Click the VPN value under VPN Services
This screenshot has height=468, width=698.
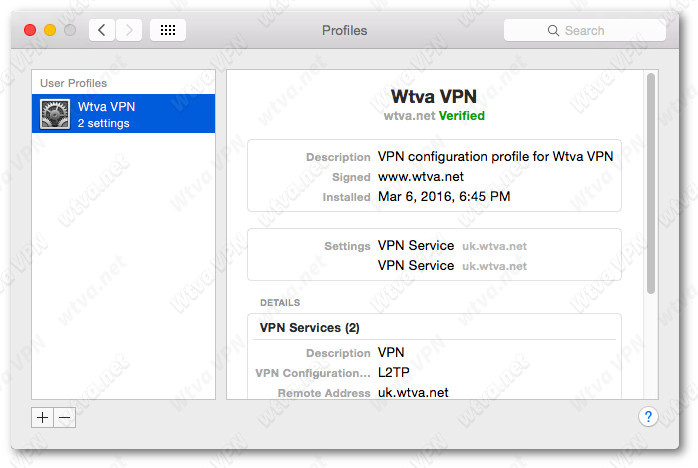click(391, 352)
